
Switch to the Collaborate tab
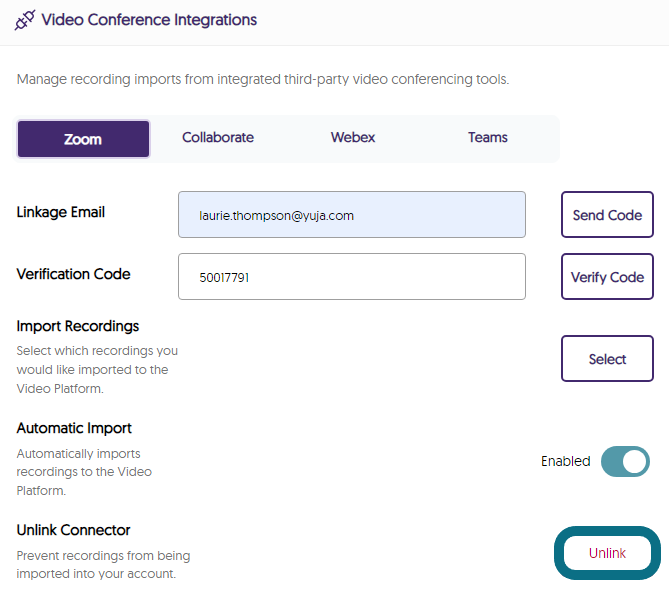[218, 137]
